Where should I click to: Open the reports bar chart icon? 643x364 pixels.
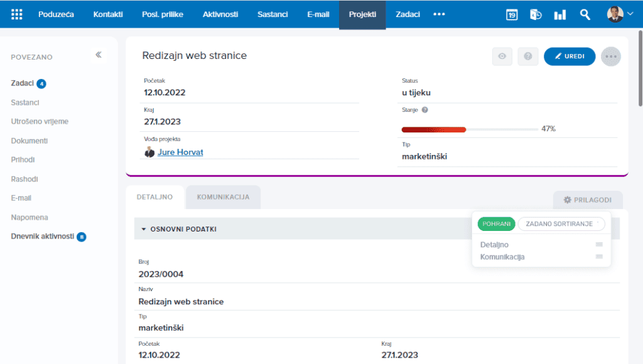point(559,15)
